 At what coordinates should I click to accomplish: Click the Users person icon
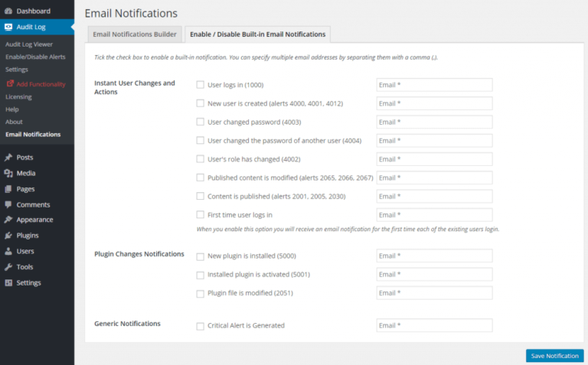pyautogui.click(x=8, y=251)
